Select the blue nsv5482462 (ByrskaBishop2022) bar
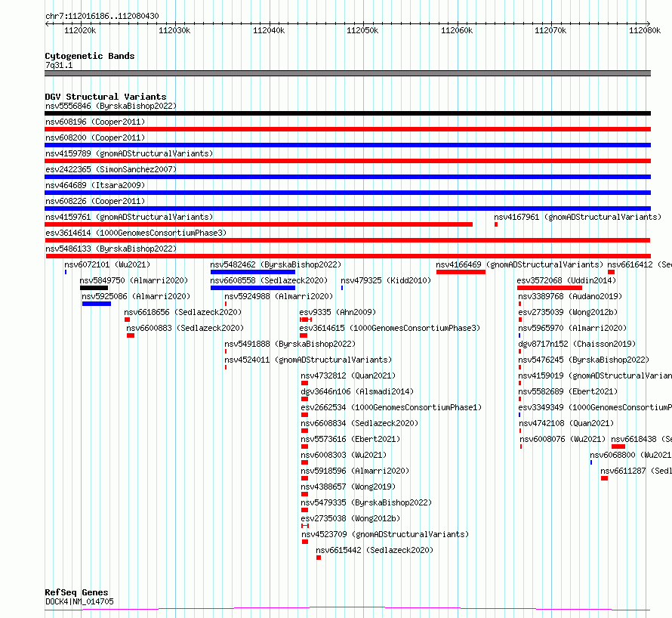The width and height of the screenshot is (672, 618). [x=253, y=272]
